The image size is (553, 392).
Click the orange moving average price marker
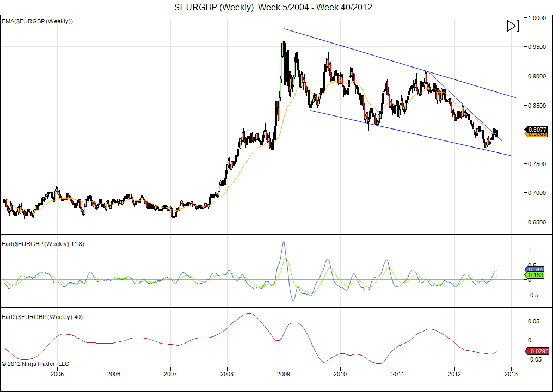pos(538,135)
